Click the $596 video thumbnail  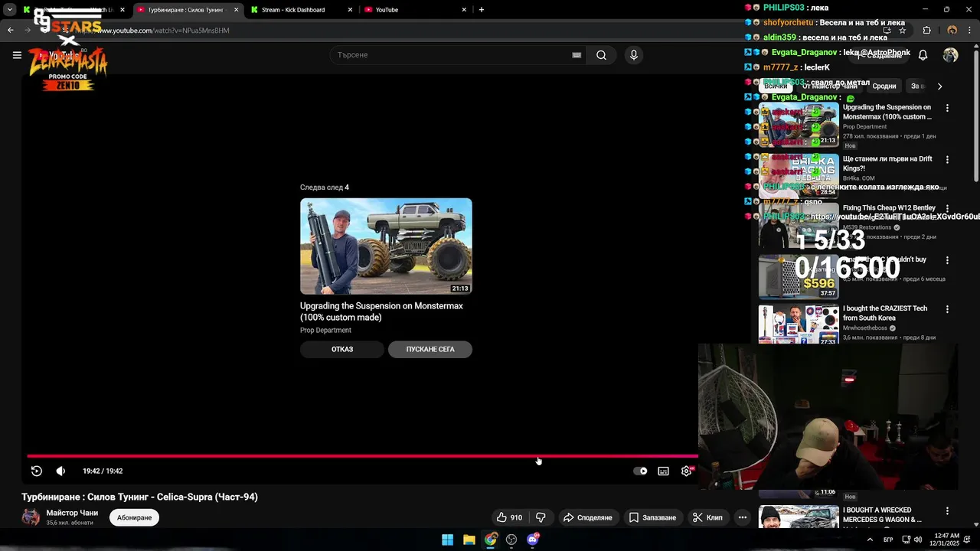tap(799, 276)
